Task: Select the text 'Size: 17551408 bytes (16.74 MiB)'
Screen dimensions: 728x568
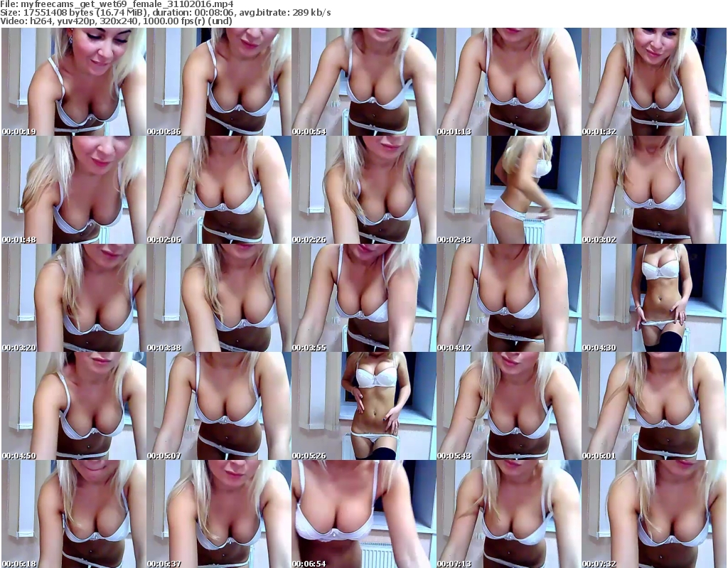Action: tap(74, 13)
